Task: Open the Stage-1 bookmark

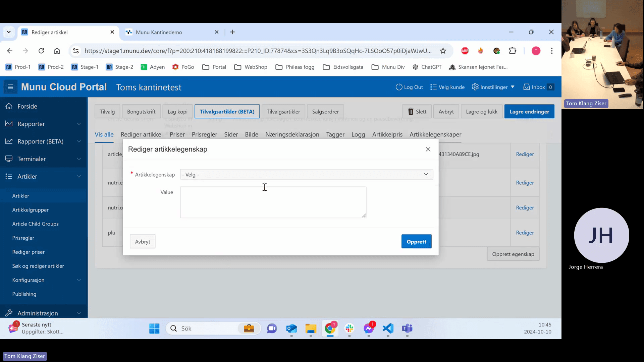Action: click(x=85, y=67)
